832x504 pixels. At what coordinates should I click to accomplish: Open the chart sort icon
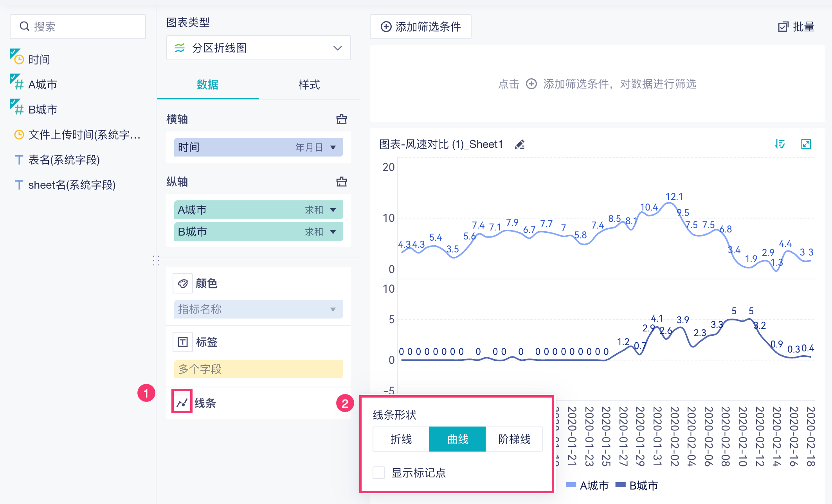tap(780, 144)
